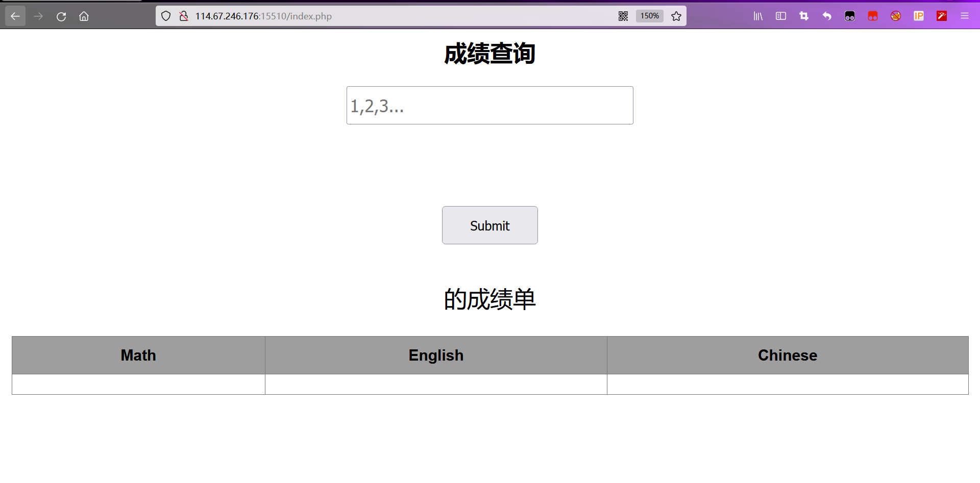
Task: Toggle the tracking protection shield
Action: pos(165,16)
